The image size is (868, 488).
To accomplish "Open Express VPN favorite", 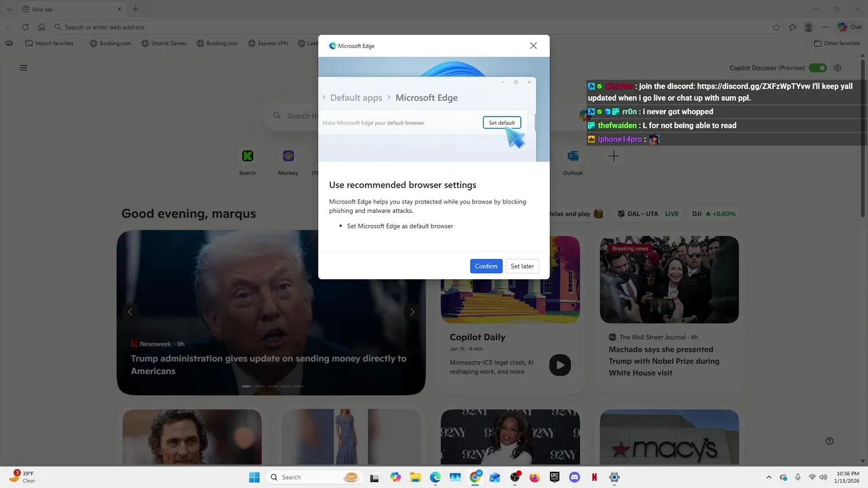I will [x=267, y=43].
